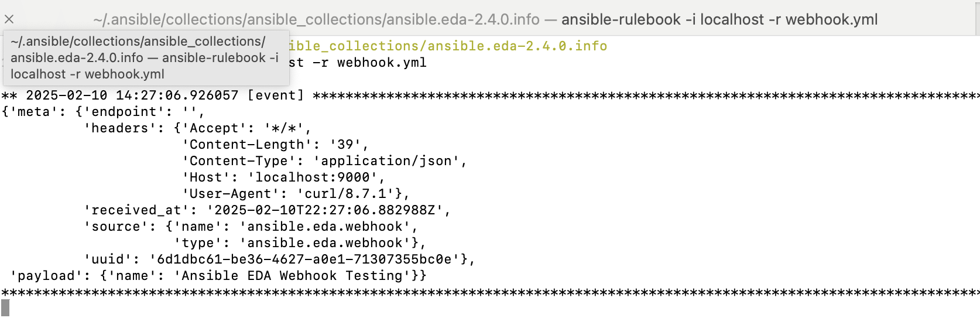Image resolution: width=980 pixels, height=335 pixels.
Task: Click the source name 'ansible.eda.webhook'
Action: [x=325, y=226]
